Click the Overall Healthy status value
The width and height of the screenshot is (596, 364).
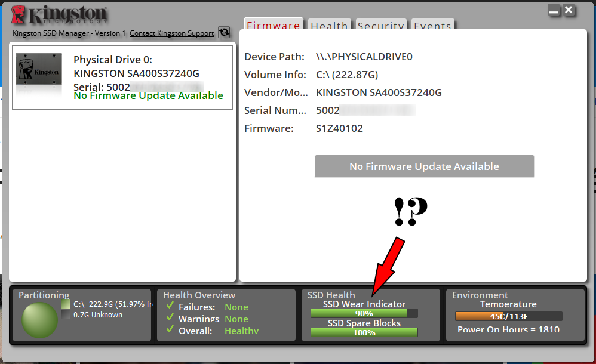(x=241, y=331)
